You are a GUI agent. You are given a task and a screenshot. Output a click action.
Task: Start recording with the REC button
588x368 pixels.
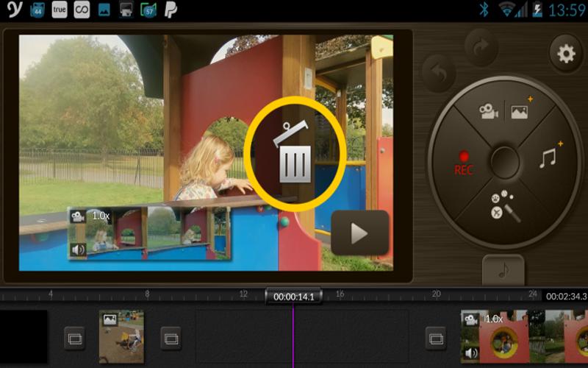coord(464,163)
